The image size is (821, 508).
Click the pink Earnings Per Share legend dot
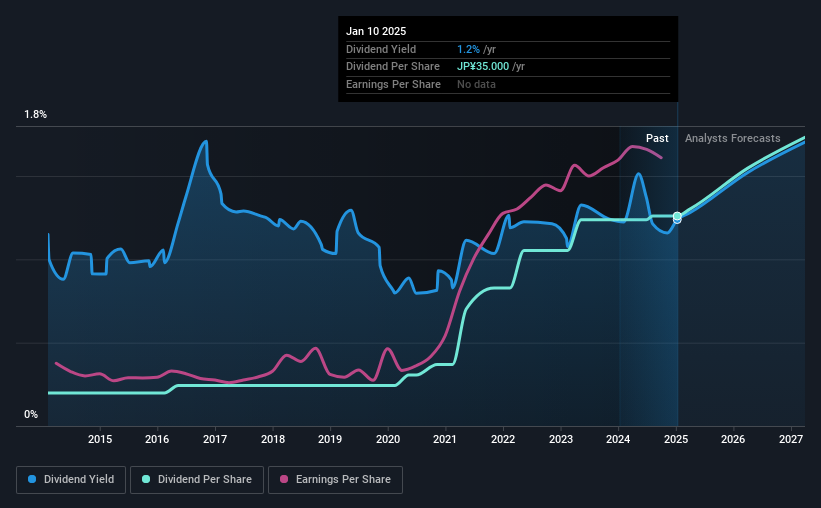click(x=284, y=479)
